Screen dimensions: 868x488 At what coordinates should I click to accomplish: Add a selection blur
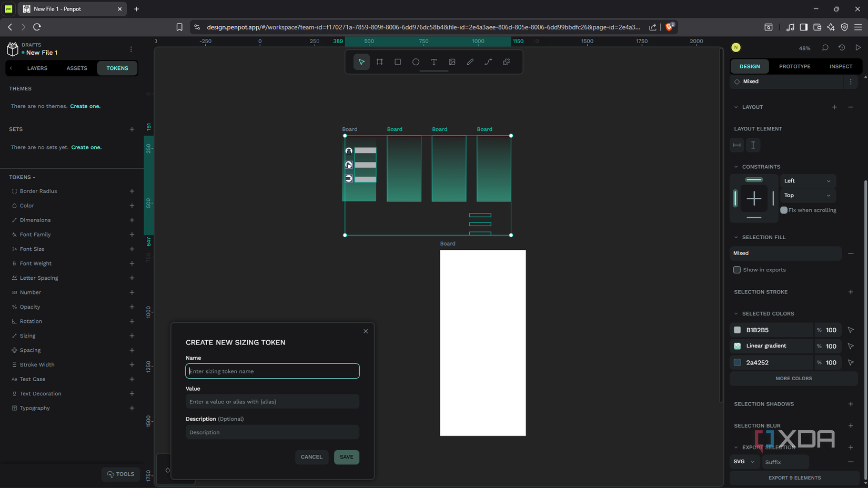point(851,425)
